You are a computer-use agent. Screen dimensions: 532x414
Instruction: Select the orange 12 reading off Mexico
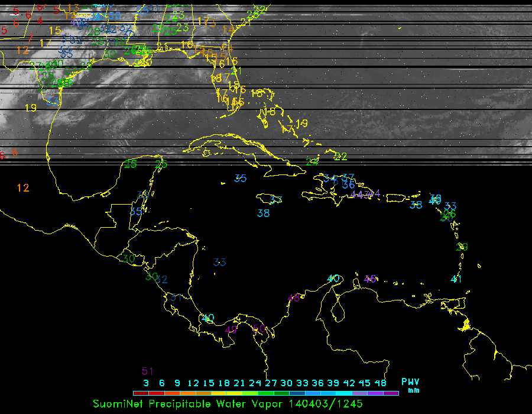tap(23, 188)
